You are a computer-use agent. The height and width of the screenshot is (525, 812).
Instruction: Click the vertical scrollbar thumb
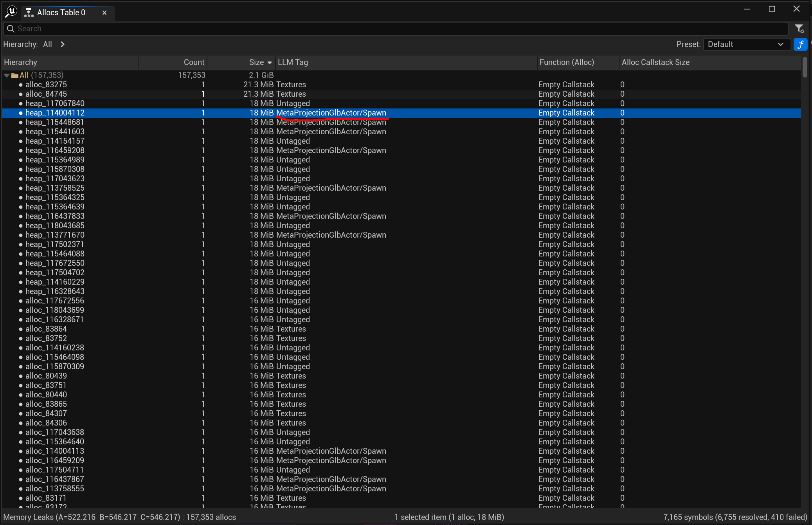point(805,67)
